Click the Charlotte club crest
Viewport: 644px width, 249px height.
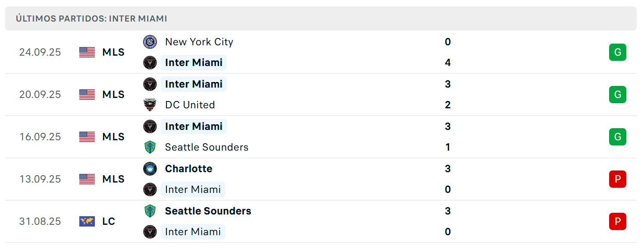pyautogui.click(x=150, y=169)
